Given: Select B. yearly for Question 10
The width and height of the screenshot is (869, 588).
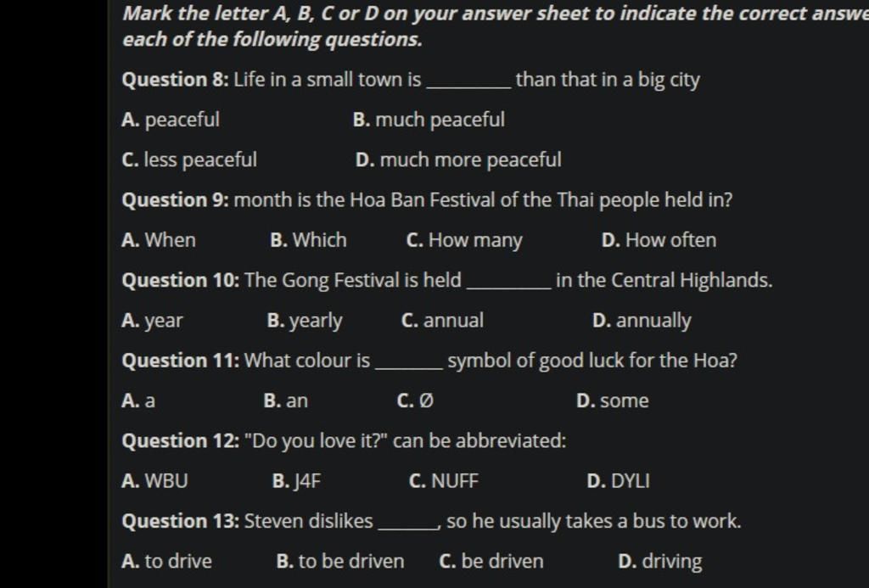Looking at the screenshot, I should coord(305,321).
